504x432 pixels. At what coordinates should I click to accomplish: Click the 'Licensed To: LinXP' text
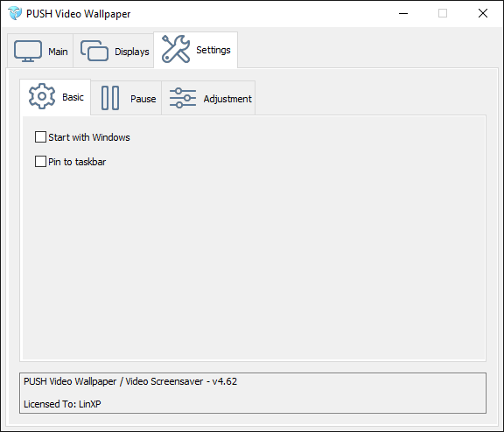click(62, 404)
